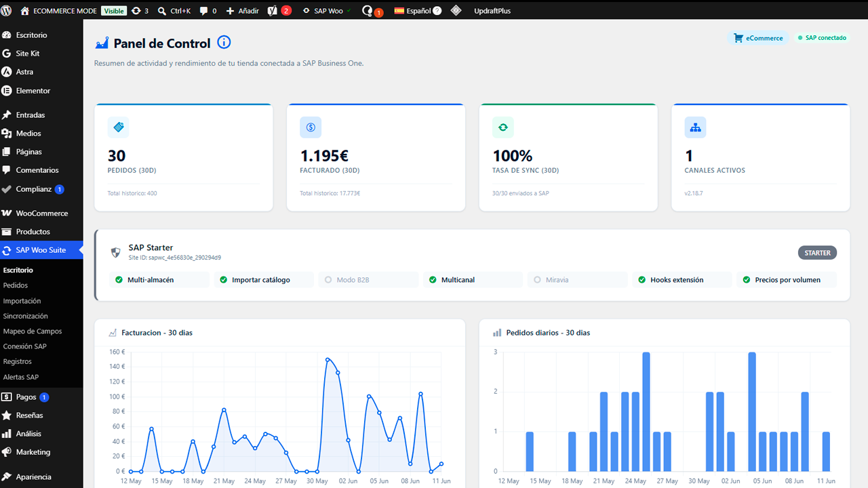The height and width of the screenshot is (488, 868).
Task: Click the "30/30 enviados a SAP" text
Action: tap(521, 193)
